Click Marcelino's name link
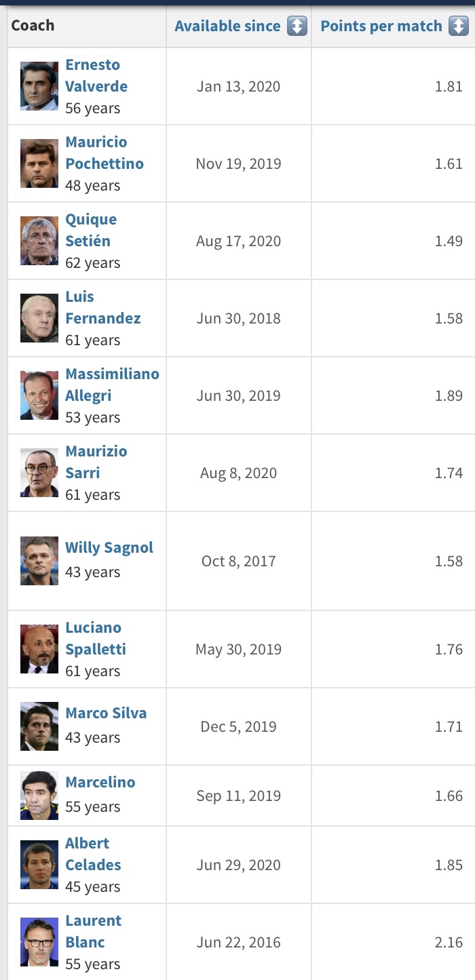Viewport: 475px width, 980px height. (100, 782)
